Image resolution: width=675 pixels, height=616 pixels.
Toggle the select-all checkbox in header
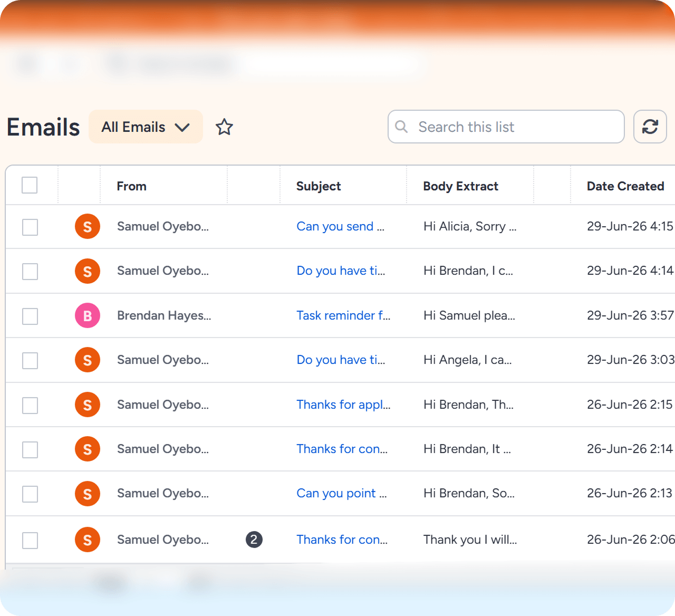click(x=30, y=185)
